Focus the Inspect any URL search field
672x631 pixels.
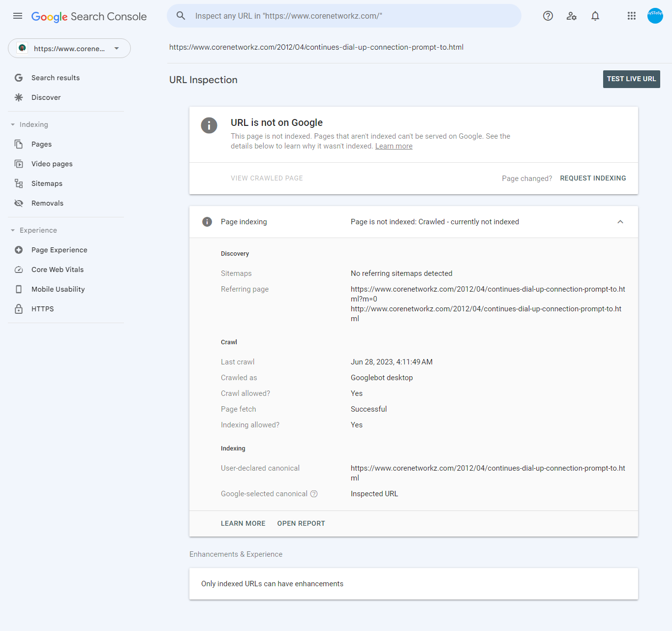pos(344,16)
